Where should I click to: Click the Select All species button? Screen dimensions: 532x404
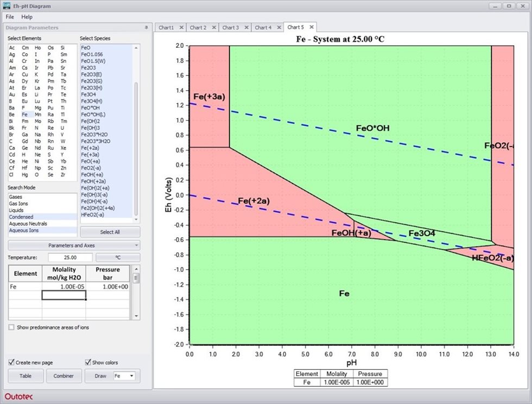click(110, 231)
